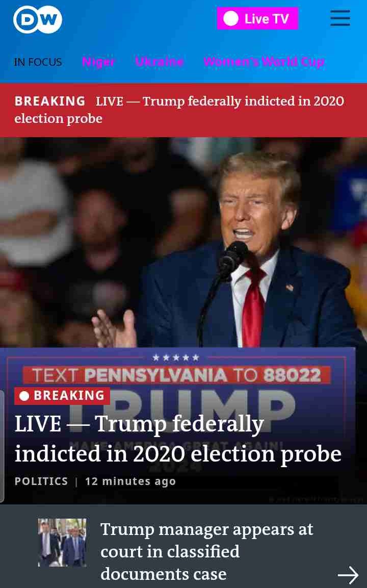Click the IN FOCUS label
This screenshot has height=588, width=367.
38,62
